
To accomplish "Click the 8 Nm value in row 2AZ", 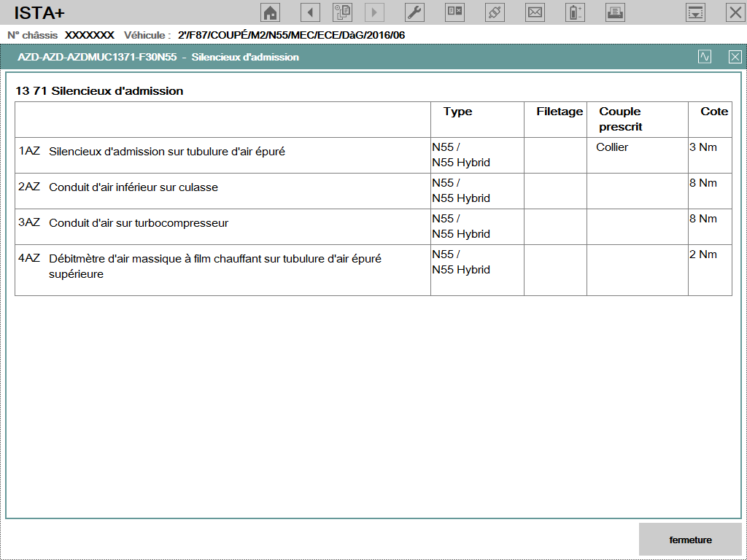I will click(x=703, y=183).
